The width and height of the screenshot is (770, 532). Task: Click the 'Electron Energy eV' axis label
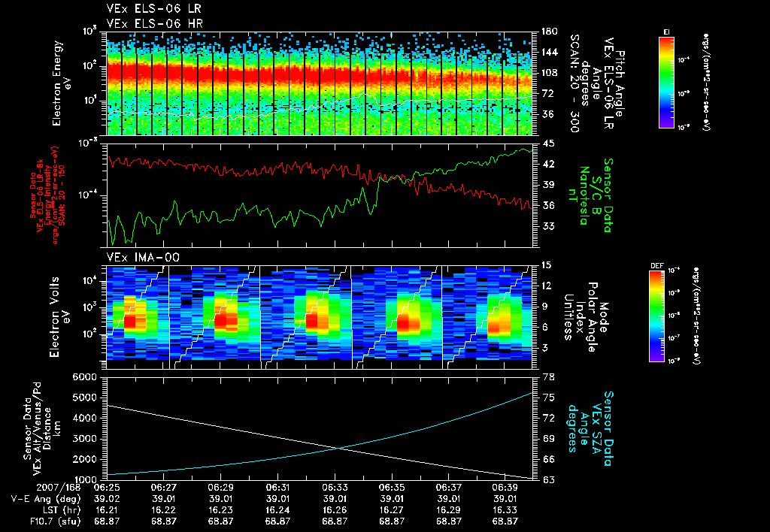[x=62, y=83]
